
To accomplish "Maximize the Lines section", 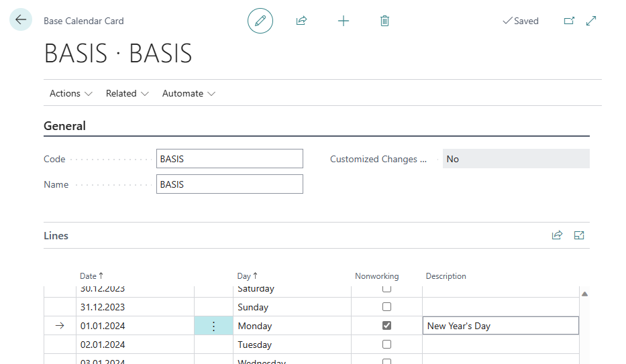I will [579, 235].
